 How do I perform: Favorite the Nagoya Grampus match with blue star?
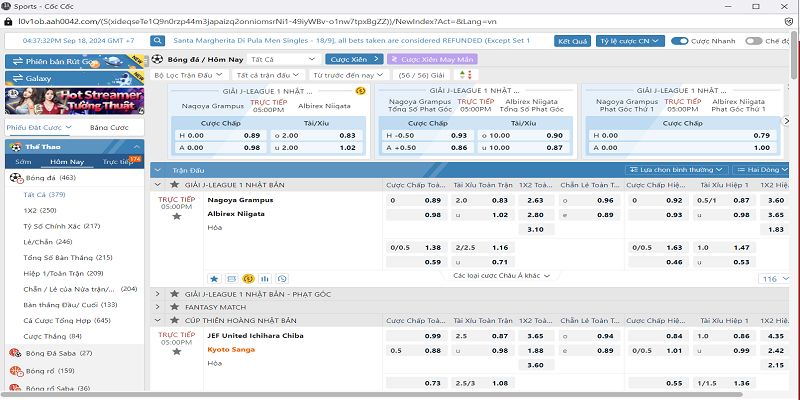[x=214, y=279]
